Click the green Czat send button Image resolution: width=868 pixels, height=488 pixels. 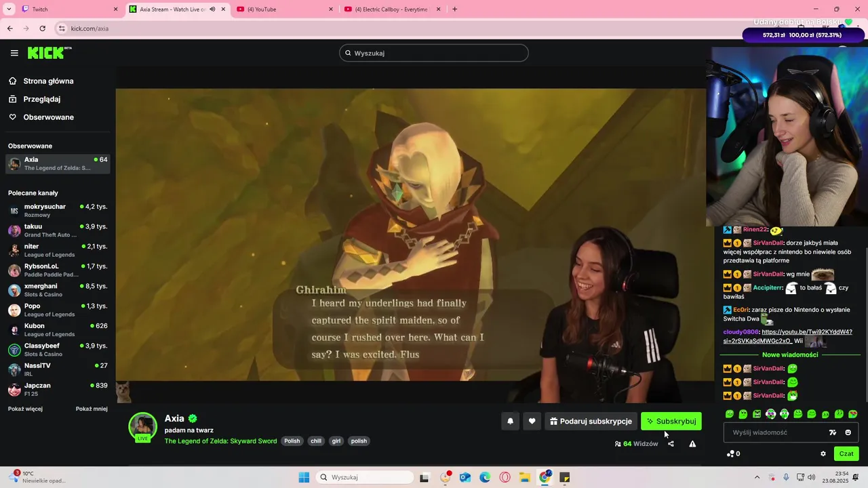[846, 454]
